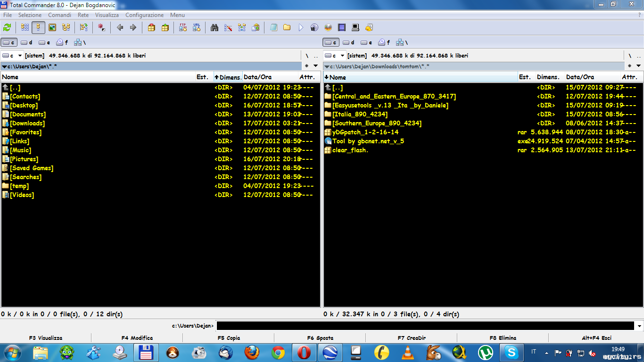
Task: Click the film strip toolbar icon
Action: (342, 28)
